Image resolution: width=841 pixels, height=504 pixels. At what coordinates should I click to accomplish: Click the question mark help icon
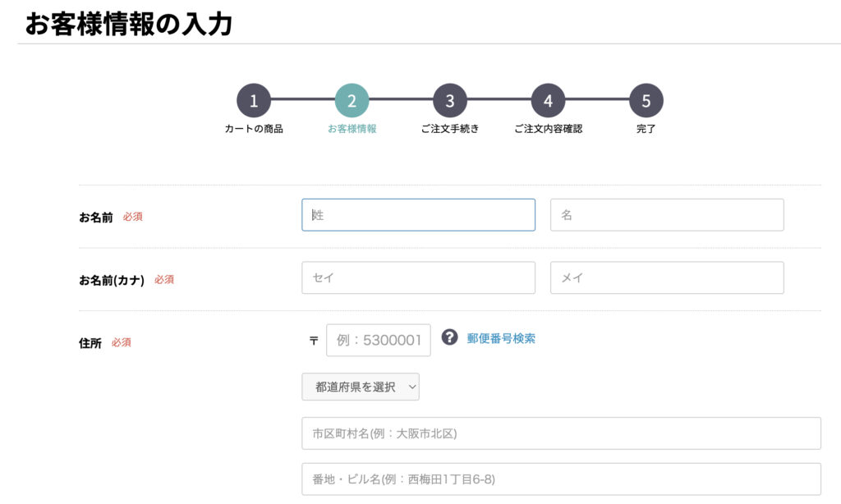pos(449,337)
